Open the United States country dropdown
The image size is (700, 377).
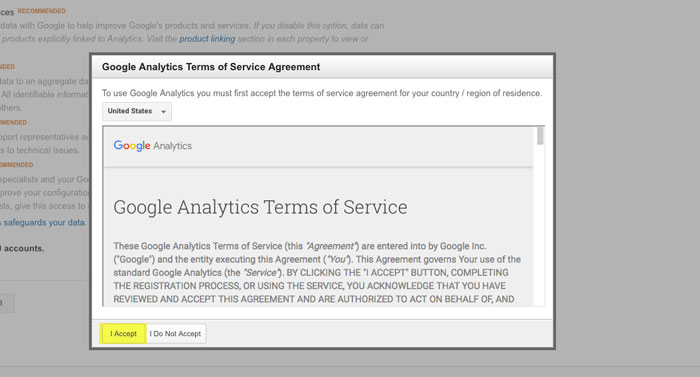click(x=137, y=111)
